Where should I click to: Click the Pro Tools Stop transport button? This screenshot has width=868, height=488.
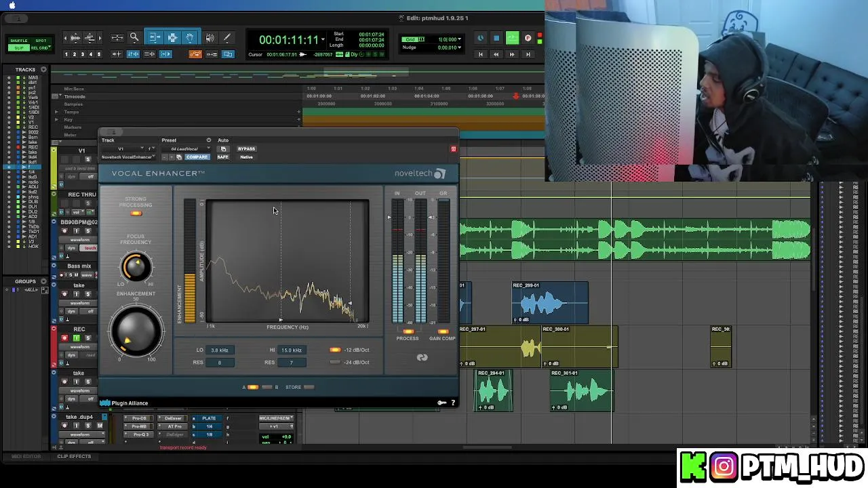point(496,39)
